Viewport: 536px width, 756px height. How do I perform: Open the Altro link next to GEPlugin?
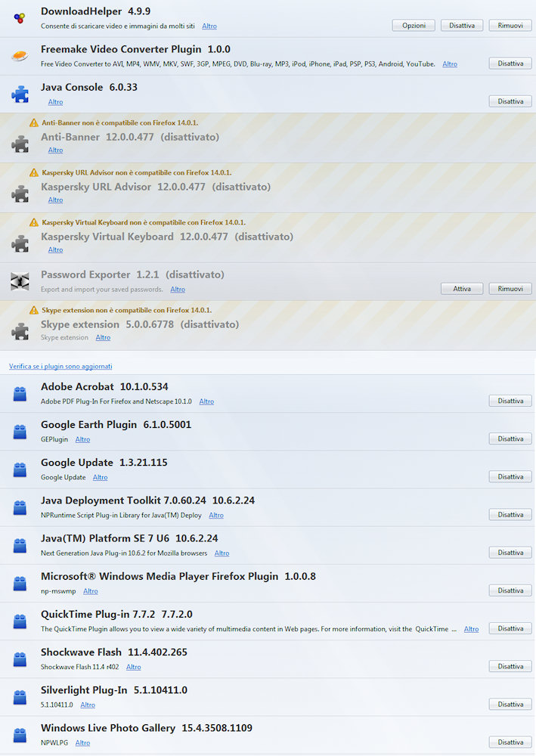coord(82,439)
